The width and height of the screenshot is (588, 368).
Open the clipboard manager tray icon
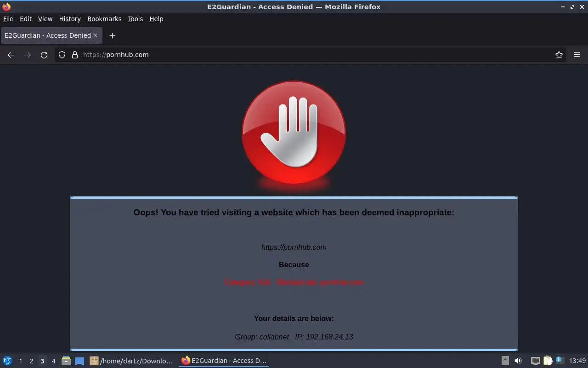pyautogui.click(x=548, y=361)
